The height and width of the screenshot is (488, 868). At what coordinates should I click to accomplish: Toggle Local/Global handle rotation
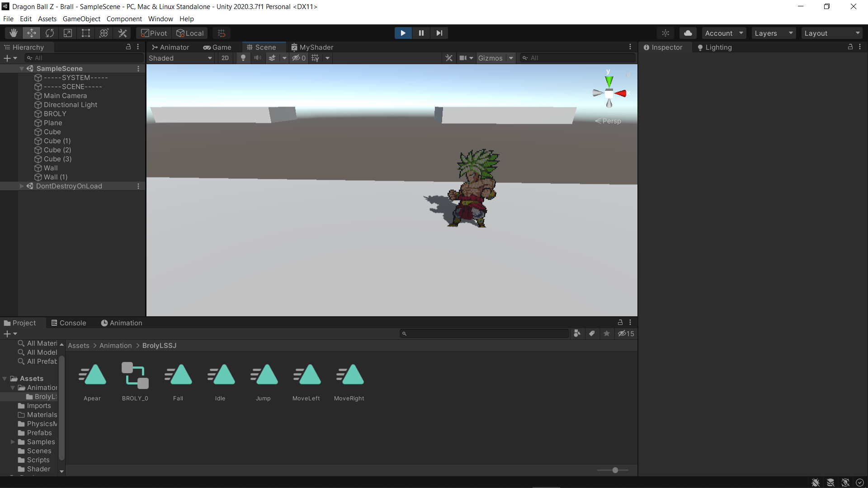(190, 33)
